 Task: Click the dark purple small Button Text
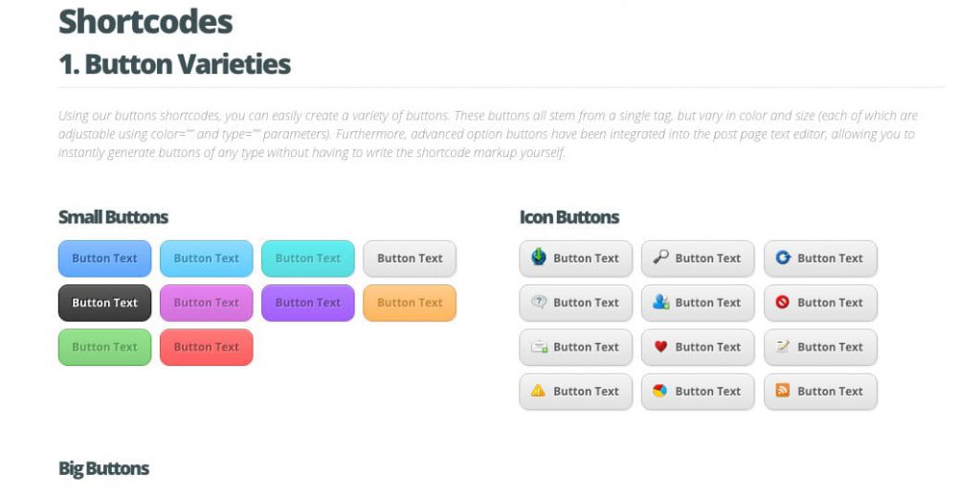coord(308,303)
